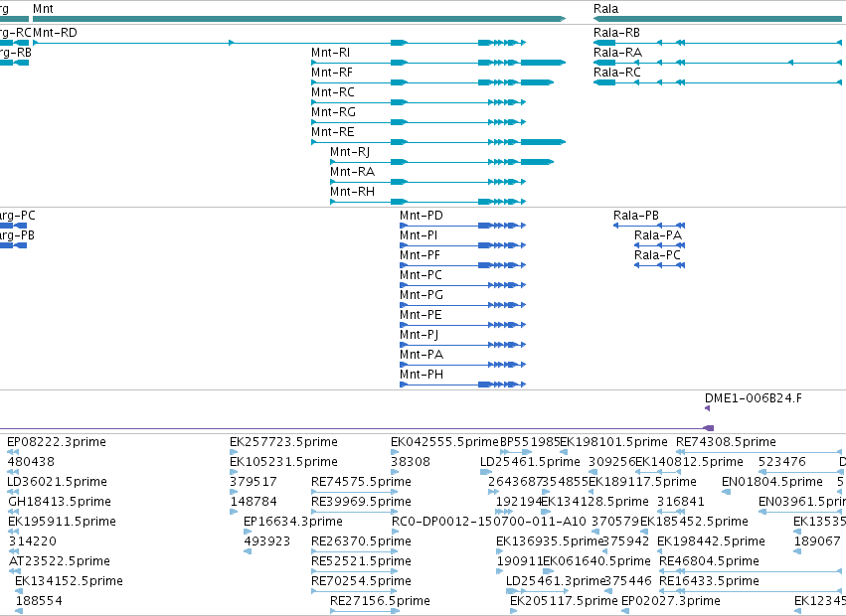This screenshot has width=846, height=616.
Task: Click protein Mnt-PF label
Action: 420,255
